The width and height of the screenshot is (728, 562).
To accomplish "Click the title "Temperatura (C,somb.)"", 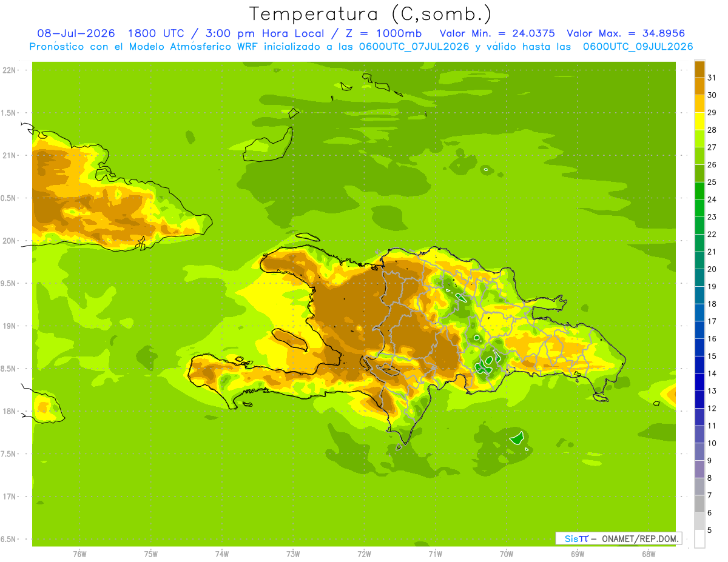I will pyautogui.click(x=371, y=14).
